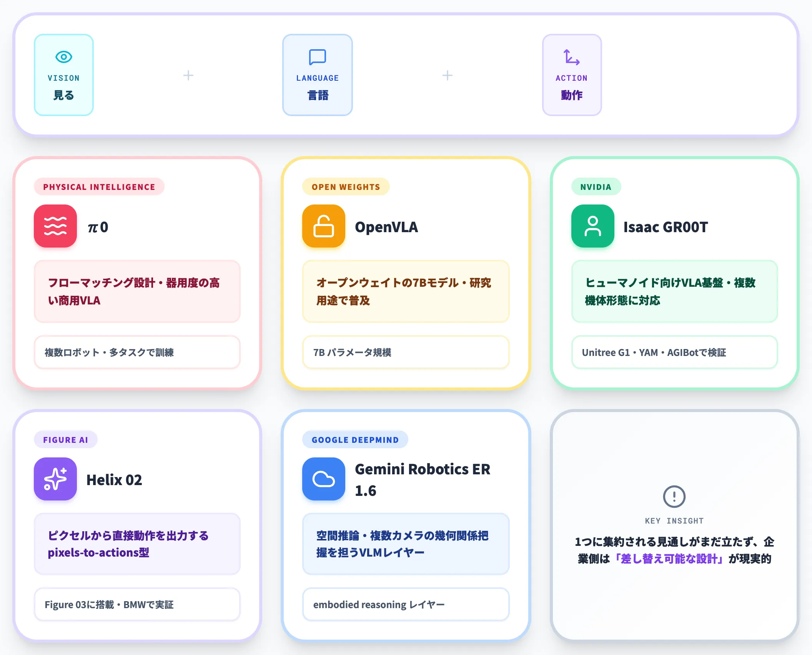
Task: Click the 空間推論 VLMレイヤー description box
Action: [406, 544]
